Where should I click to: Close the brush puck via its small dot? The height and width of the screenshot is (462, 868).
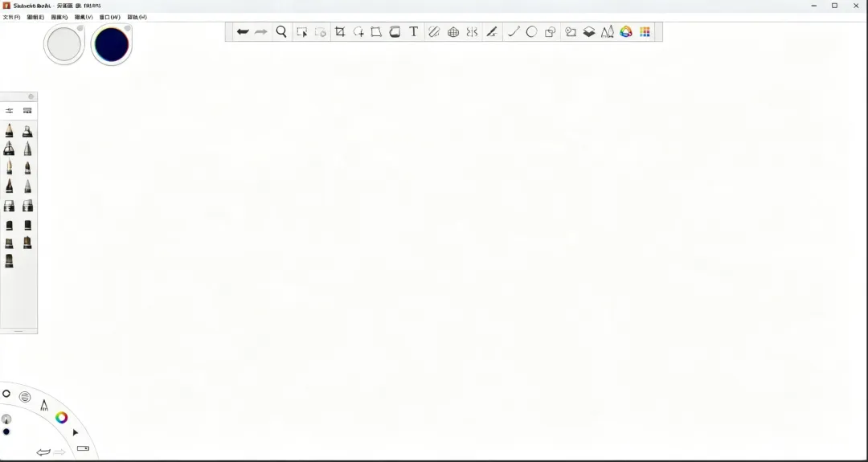point(80,28)
